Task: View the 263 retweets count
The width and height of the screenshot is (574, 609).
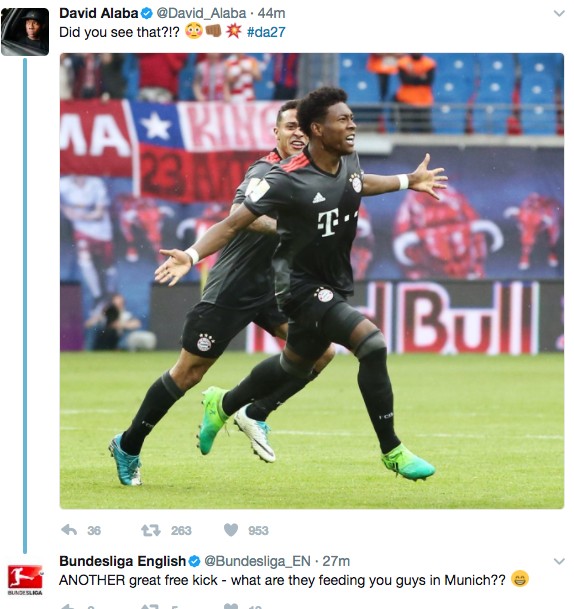Action: [x=181, y=531]
